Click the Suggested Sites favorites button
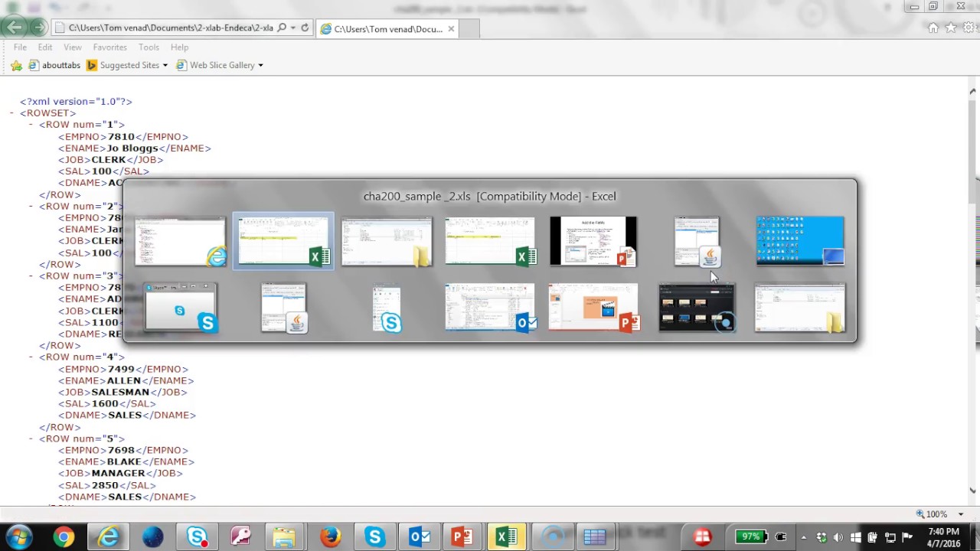 pyautogui.click(x=122, y=66)
